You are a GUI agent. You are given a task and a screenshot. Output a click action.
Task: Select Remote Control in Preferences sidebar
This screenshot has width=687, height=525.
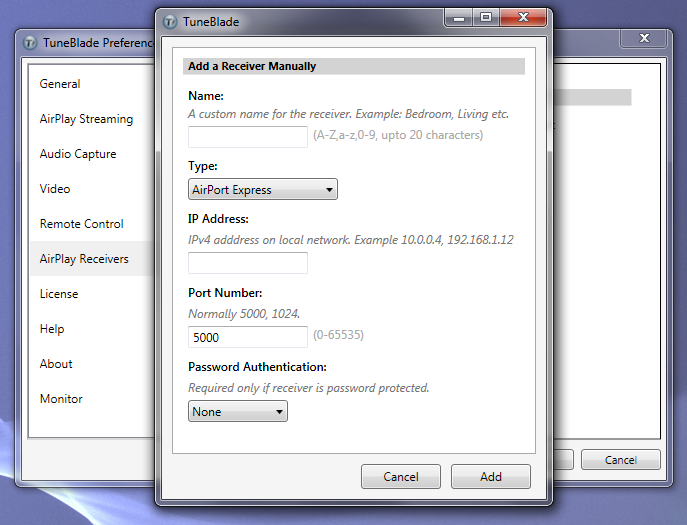pos(92,224)
